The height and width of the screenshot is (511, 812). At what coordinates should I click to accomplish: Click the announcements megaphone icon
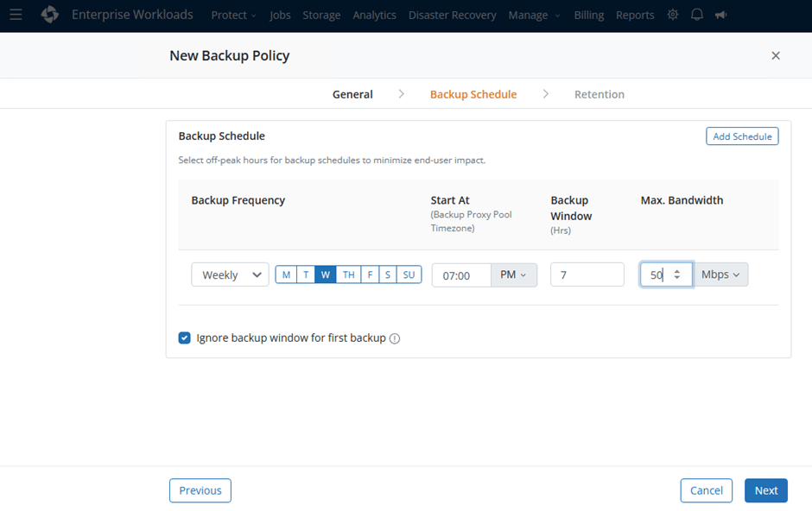tap(720, 15)
